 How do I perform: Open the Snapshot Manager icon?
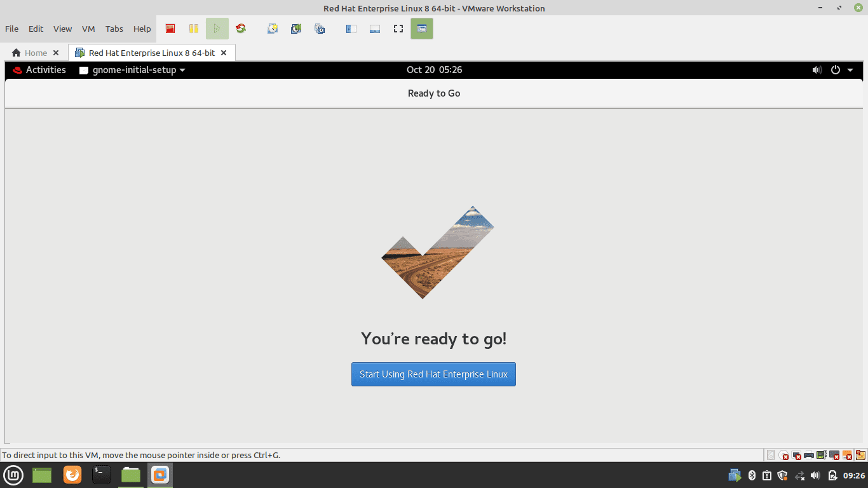320,29
